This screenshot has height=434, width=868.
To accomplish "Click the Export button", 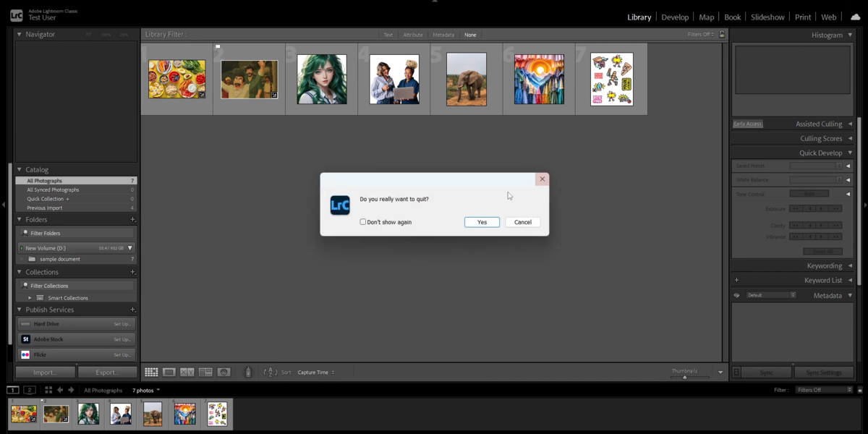I will tap(107, 372).
